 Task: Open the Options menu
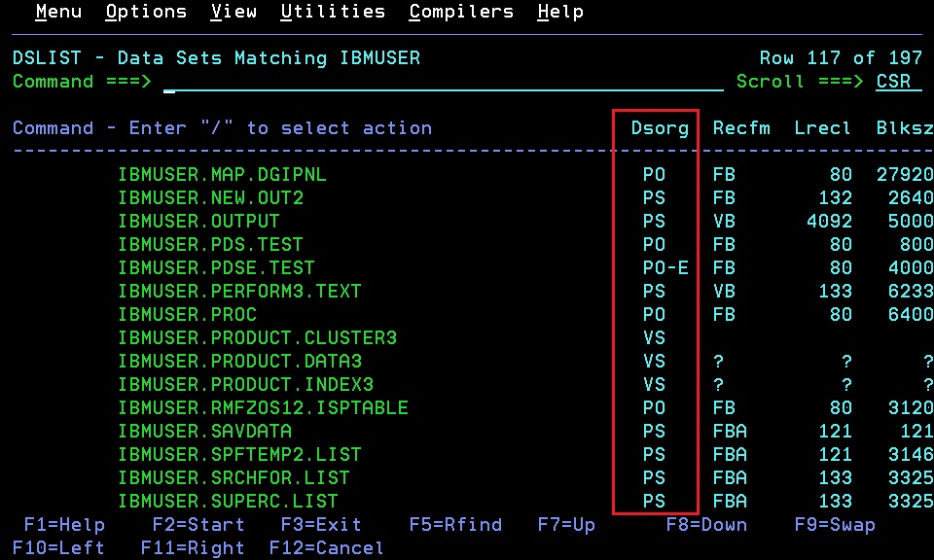point(146,12)
